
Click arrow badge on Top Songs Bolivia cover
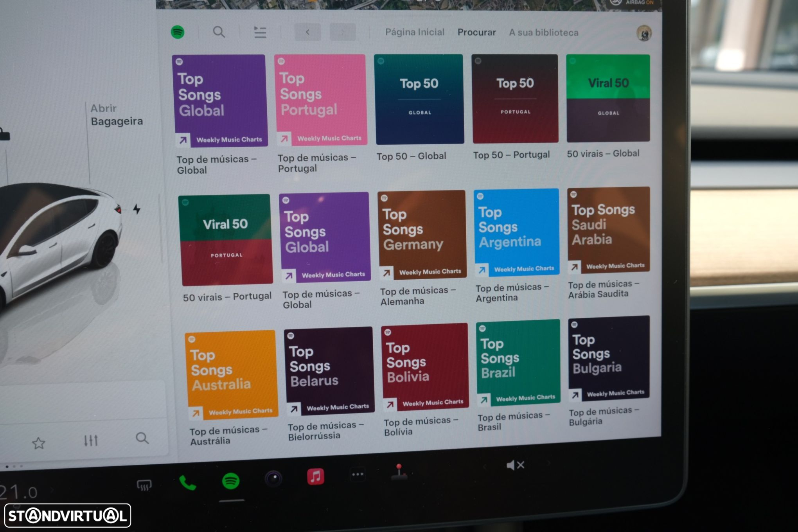(x=390, y=404)
